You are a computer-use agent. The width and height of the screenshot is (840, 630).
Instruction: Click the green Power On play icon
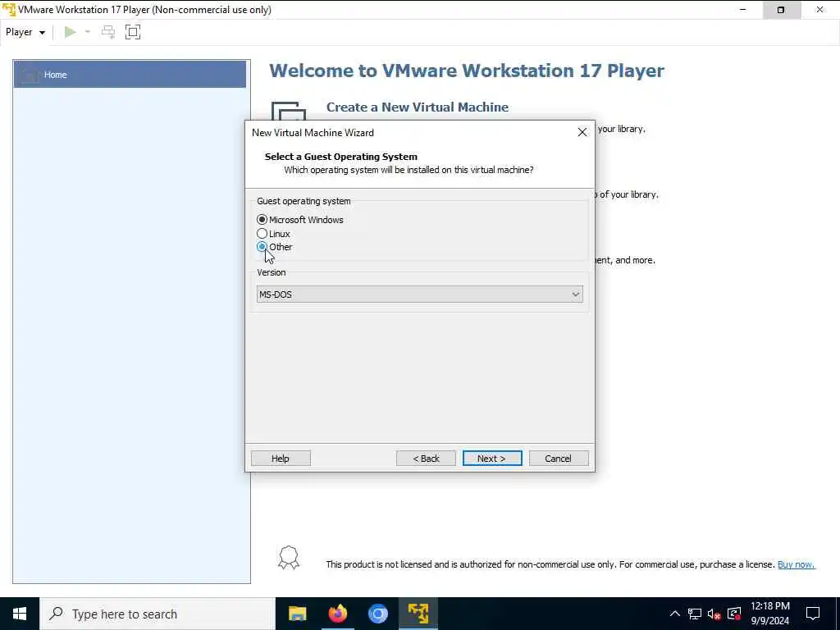71,32
